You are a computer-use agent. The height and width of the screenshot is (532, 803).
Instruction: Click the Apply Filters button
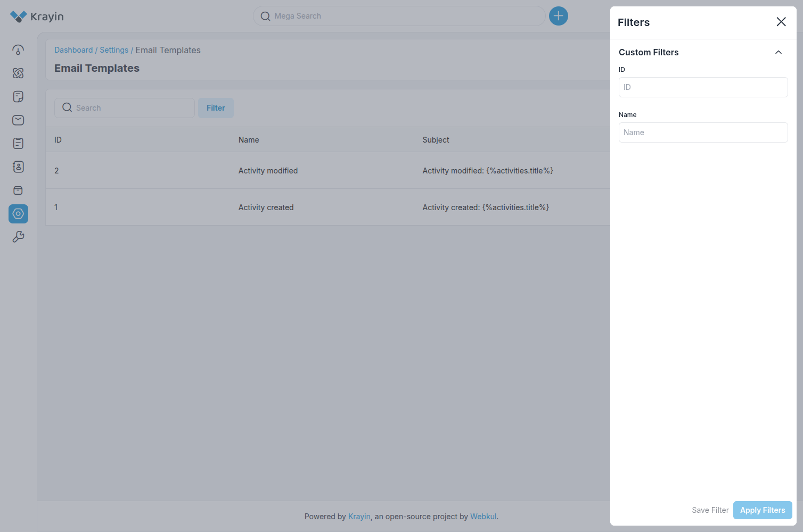click(x=763, y=510)
